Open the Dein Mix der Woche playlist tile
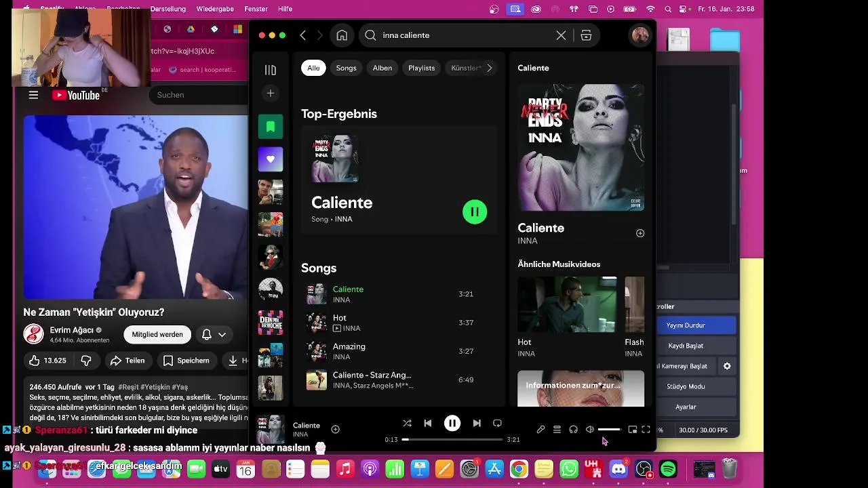This screenshot has height=488, width=868. pyautogui.click(x=271, y=323)
